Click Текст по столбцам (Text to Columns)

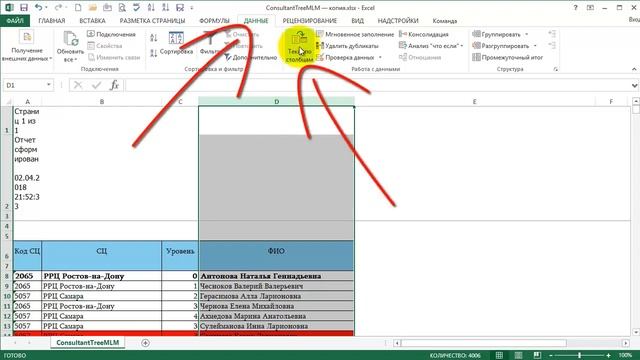pos(299,47)
